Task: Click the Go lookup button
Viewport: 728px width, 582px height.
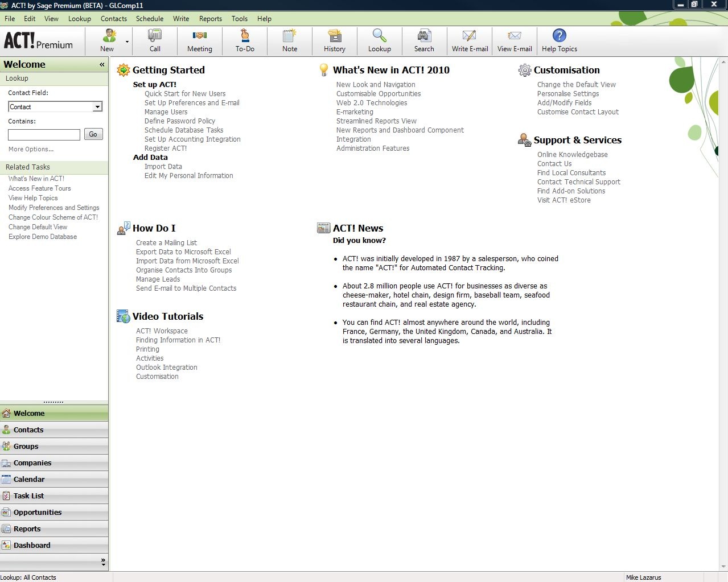Action: click(93, 134)
